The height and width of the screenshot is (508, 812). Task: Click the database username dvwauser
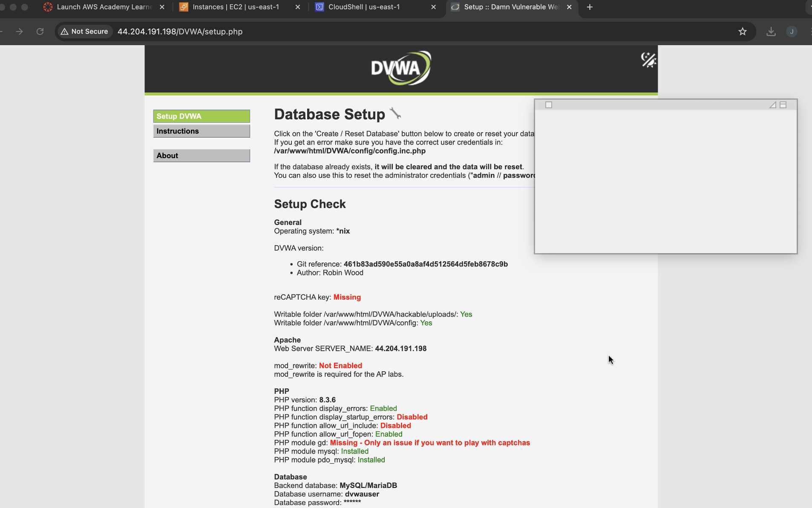(362, 494)
